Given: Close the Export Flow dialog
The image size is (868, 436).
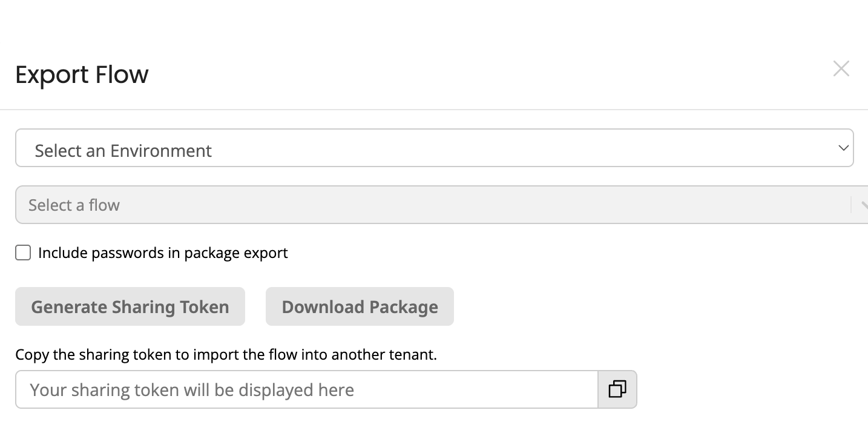Looking at the screenshot, I should pyautogui.click(x=841, y=69).
